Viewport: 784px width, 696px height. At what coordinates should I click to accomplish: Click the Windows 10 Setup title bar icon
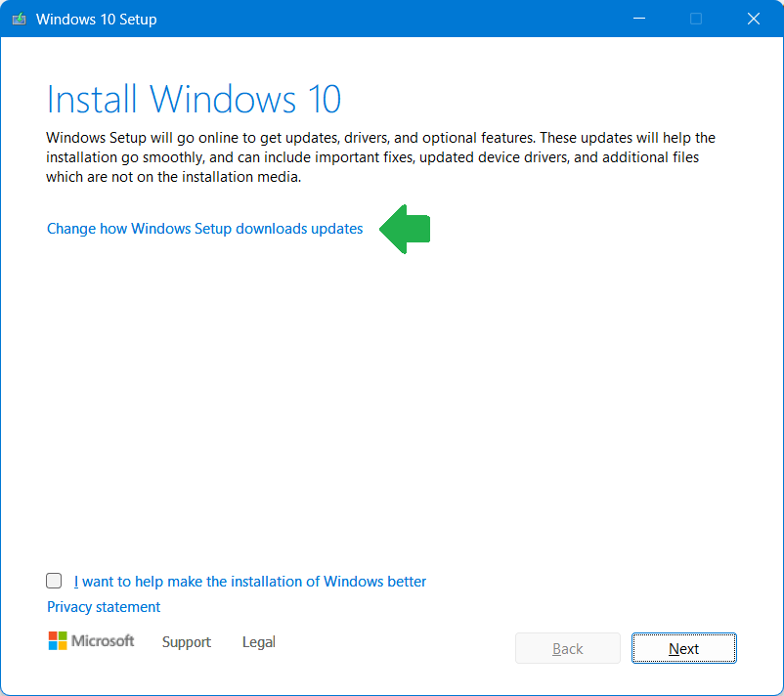click(19, 19)
